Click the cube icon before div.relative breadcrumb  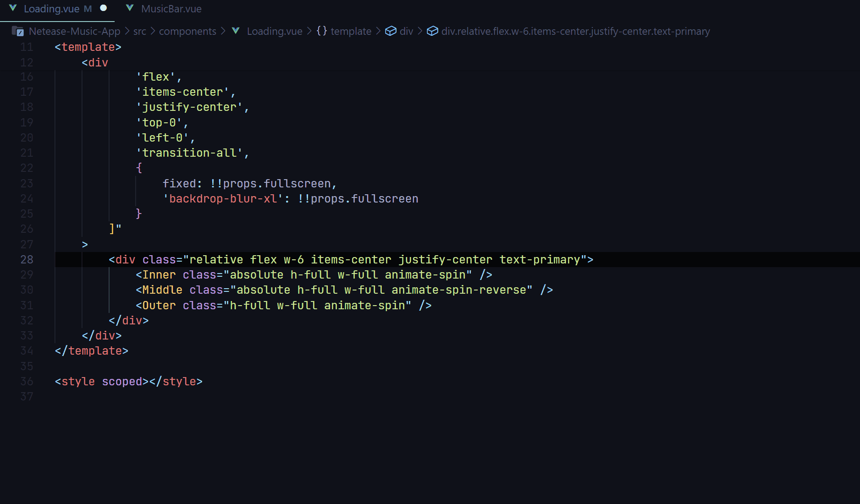pos(432,31)
